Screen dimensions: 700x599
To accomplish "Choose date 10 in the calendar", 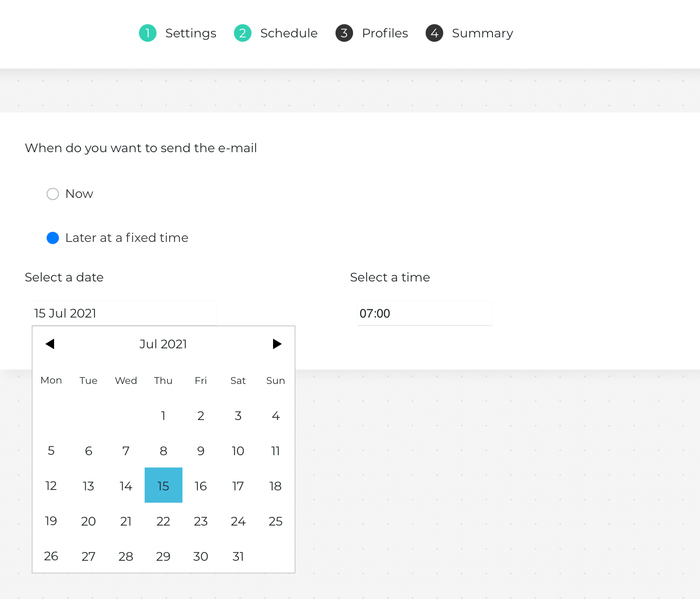I will (x=238, y=451).
